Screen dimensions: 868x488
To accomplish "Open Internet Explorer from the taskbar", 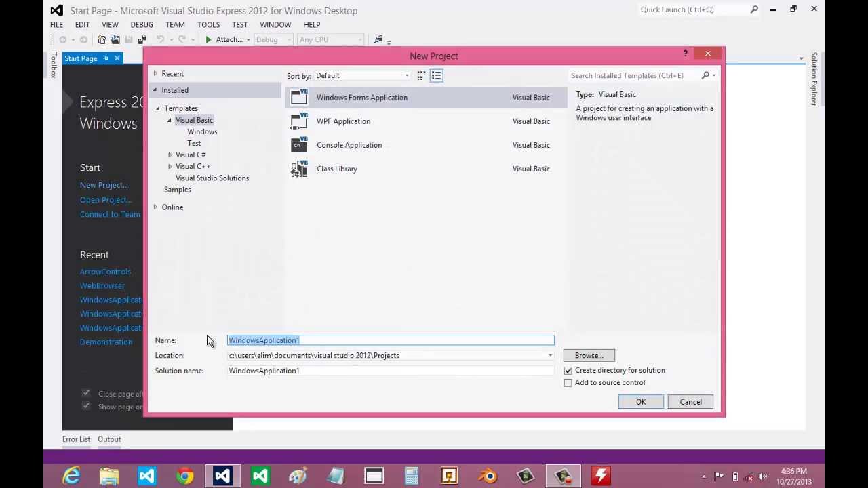I will click(x=71, y=476).
